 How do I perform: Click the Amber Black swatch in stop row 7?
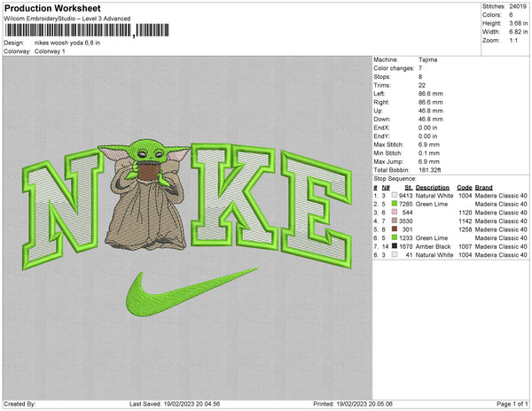[x=395, y=246]
